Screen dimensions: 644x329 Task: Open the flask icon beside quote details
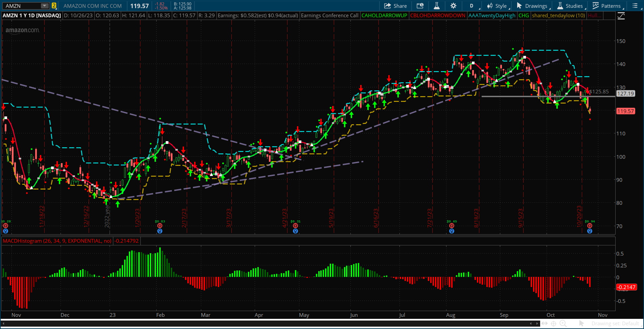[x=437, y=6]
